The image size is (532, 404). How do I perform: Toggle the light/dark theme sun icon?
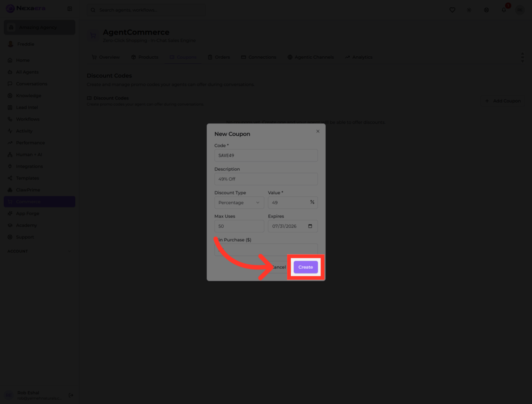[469, 10]
